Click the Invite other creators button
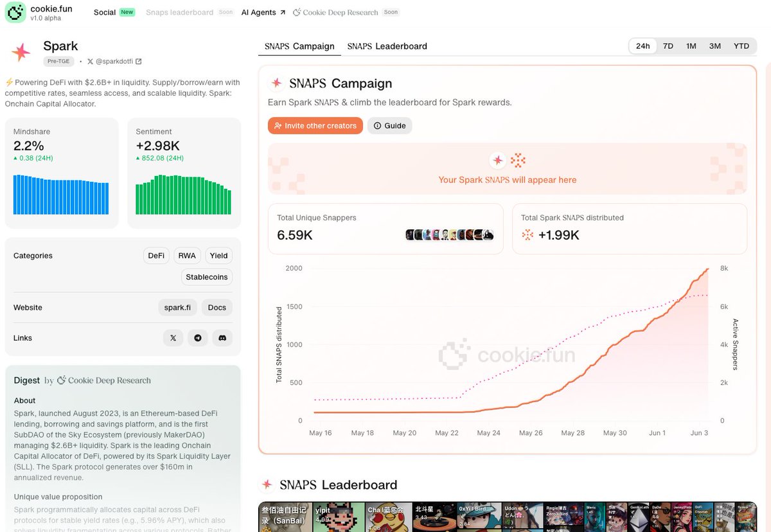This screenshot has height=532, width=771. pos(315,126)
